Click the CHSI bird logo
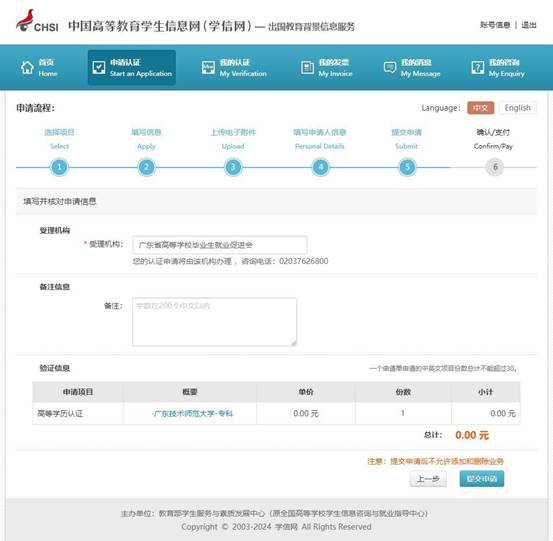 25,20
